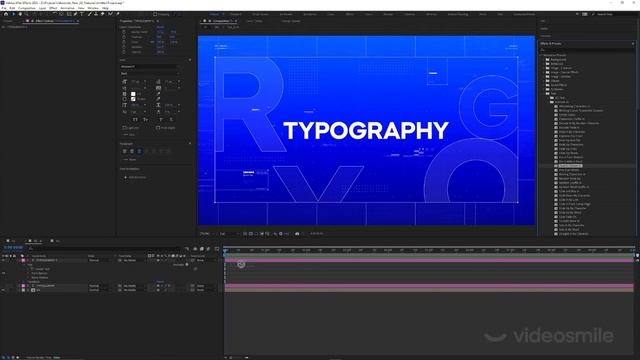640x360 pixels.
Task: Select the Hand tool
Action: (20, 14)
